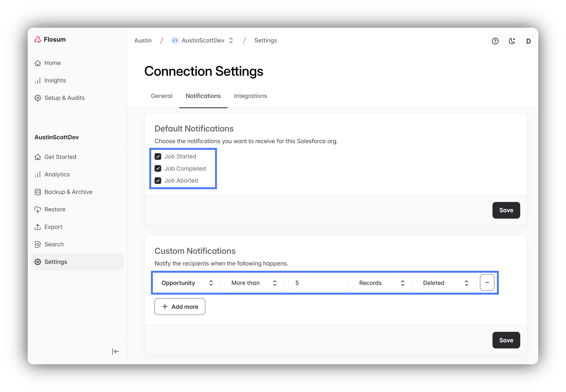Toggle the Job Completed checkbox
Image resolution: width=566 pixels, height=392 pixels.
(x=158, y=169)
